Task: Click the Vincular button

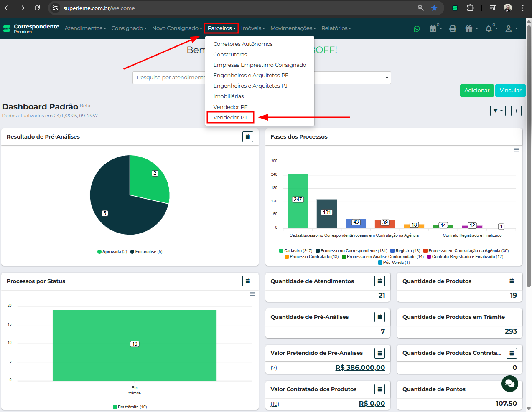Action: coord(510,91)
